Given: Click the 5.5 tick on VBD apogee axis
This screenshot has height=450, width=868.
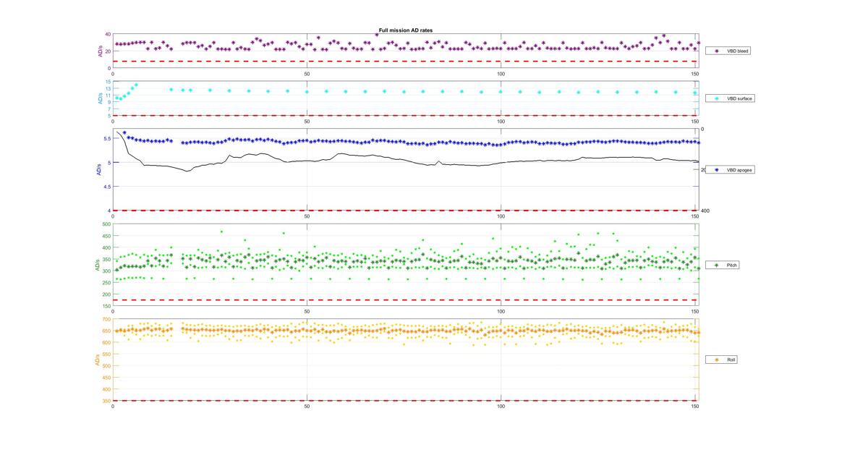Looking at the screenshot, I should click(106, 139).
